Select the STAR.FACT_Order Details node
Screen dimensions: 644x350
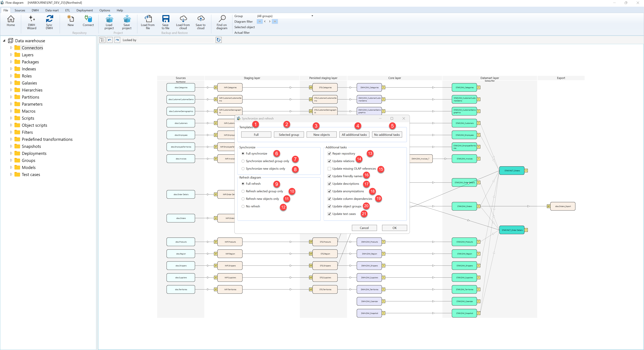512,230
